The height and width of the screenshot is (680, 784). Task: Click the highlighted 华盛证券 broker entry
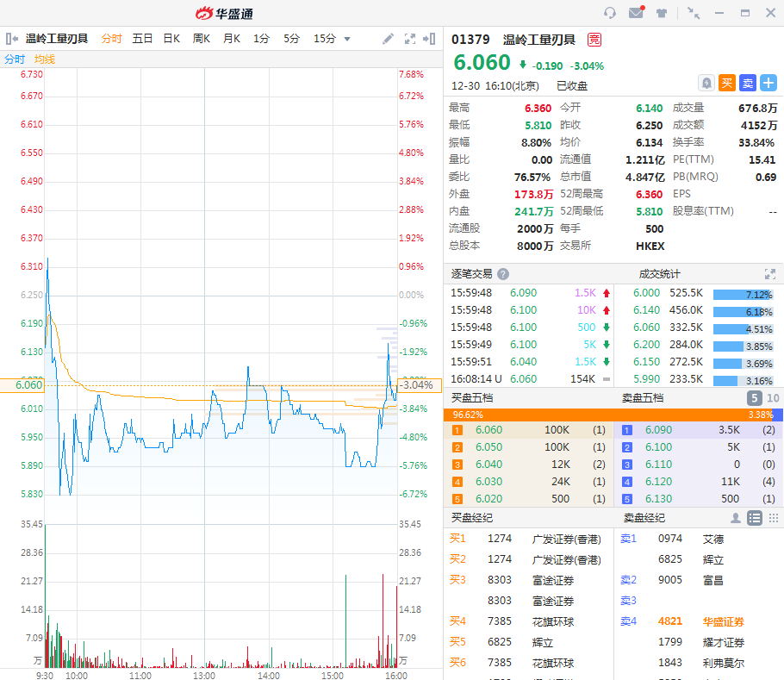click(x=723, y=621)
